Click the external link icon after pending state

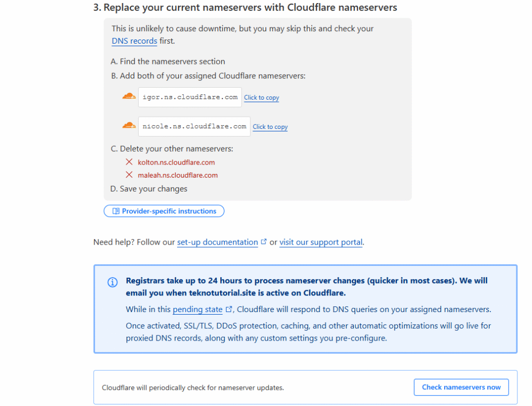[229, 309]
